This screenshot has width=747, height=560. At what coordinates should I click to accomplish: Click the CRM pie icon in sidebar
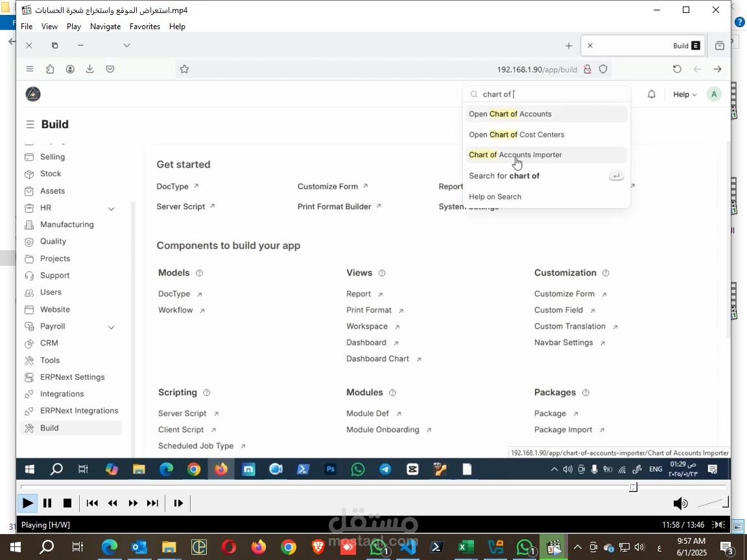click(x=29, y=344)
